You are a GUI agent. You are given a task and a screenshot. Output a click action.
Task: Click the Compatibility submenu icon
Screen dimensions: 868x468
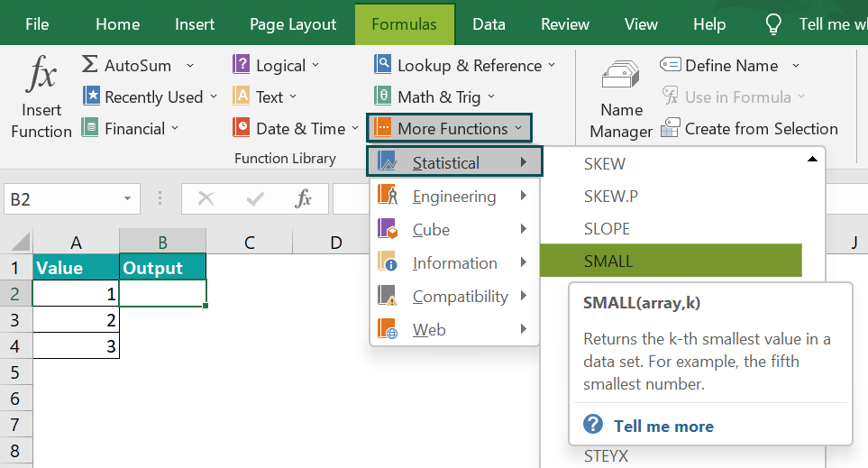388,296
